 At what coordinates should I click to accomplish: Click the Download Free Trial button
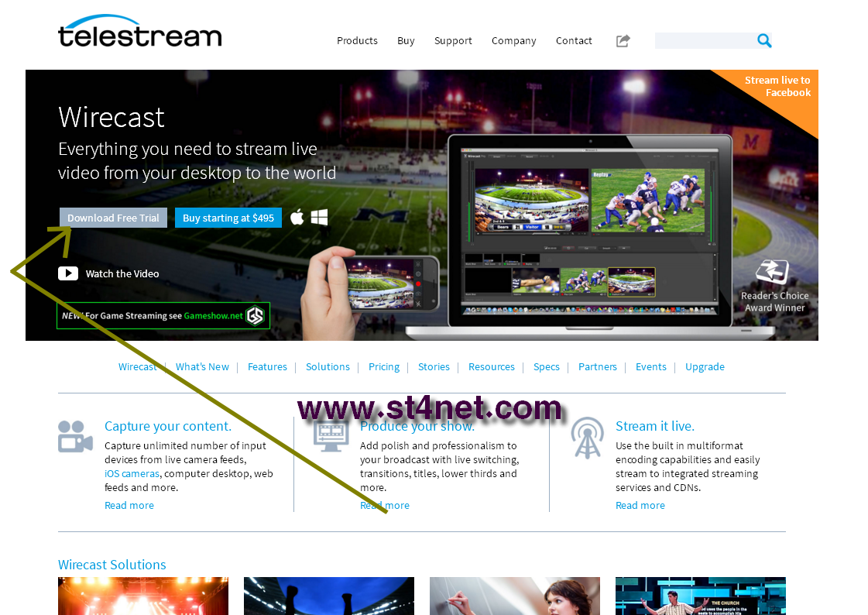(x=113, y=218)
